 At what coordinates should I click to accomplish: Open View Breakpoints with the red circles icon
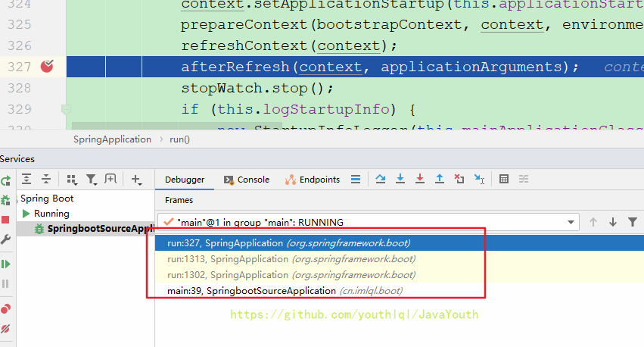tap(5, 308)
